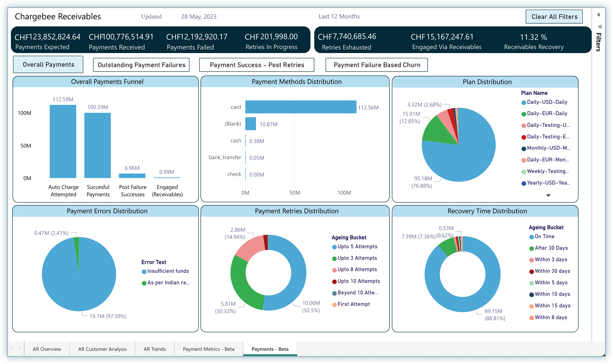
Task: Open the Filters pane label
Action: (599, 42)
